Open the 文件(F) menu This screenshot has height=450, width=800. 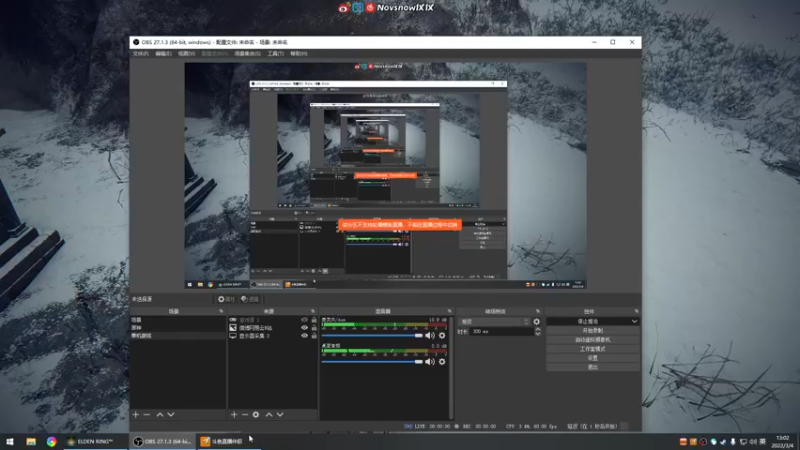[141, 54]
